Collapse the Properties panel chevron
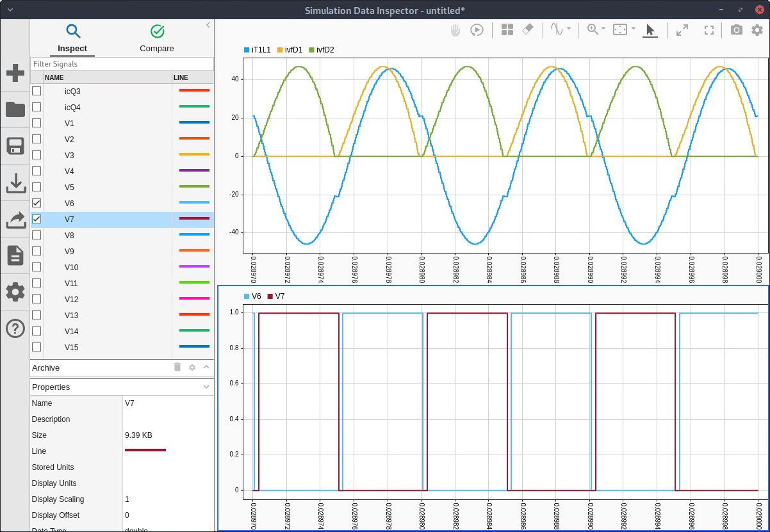The height and width of the screenshot is (532, 770). tap(206, 387)
